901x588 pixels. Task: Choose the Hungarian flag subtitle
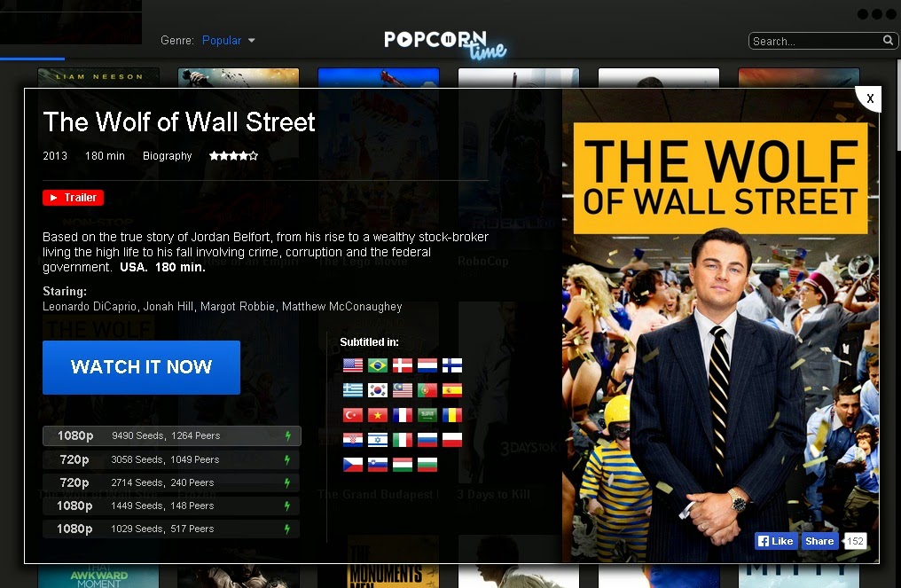(x=403, y=465)
